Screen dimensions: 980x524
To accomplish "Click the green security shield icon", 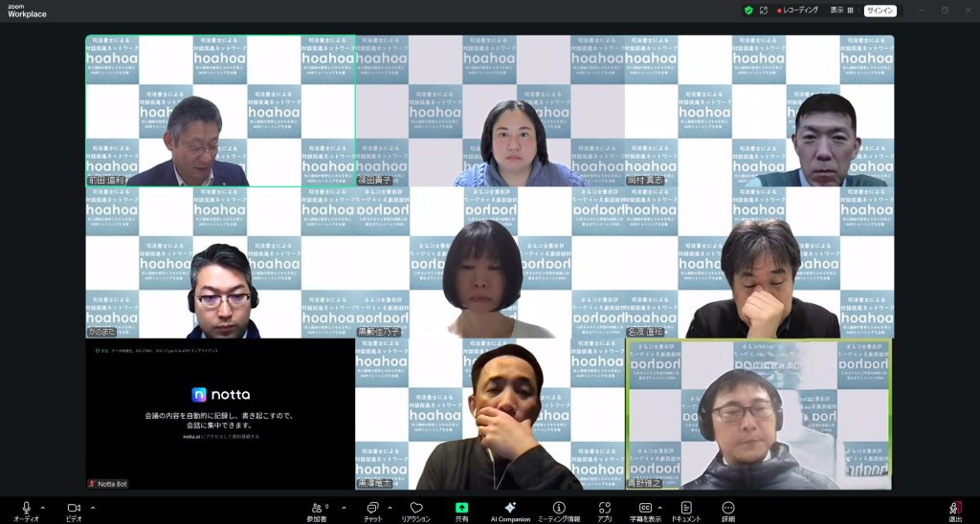I will pyautogui.click(x=748, y=11).
